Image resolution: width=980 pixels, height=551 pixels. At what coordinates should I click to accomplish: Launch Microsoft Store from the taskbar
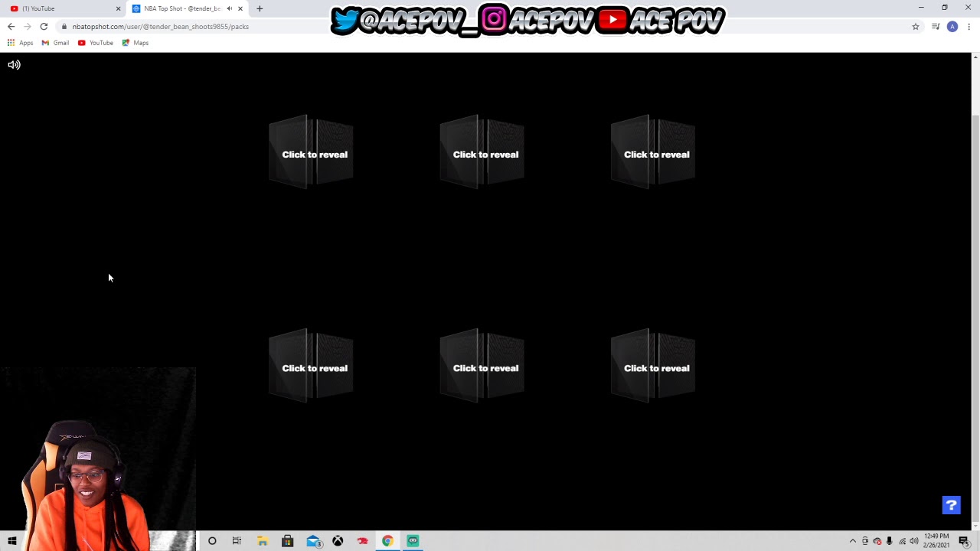point(287,541)
